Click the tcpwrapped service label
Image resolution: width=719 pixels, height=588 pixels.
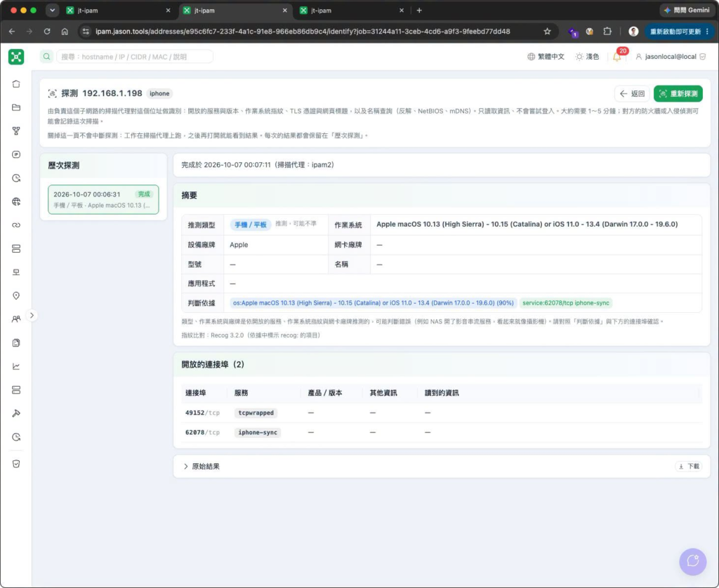256,413
